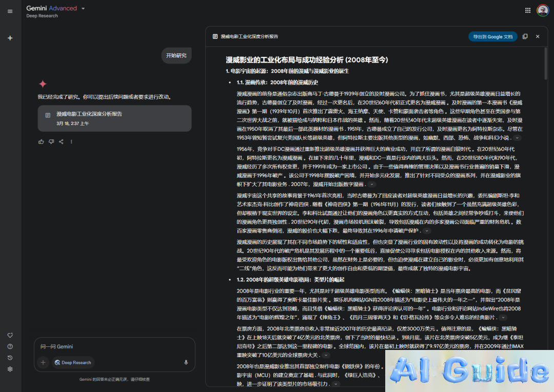Share the Gemini response

61,141
